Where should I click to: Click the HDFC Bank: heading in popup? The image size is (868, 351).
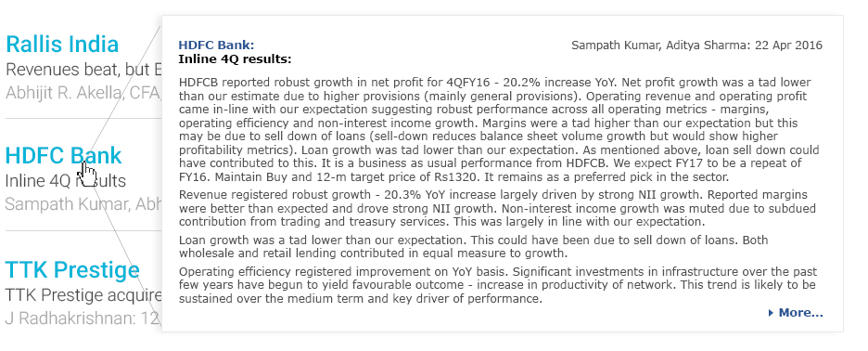216,45
